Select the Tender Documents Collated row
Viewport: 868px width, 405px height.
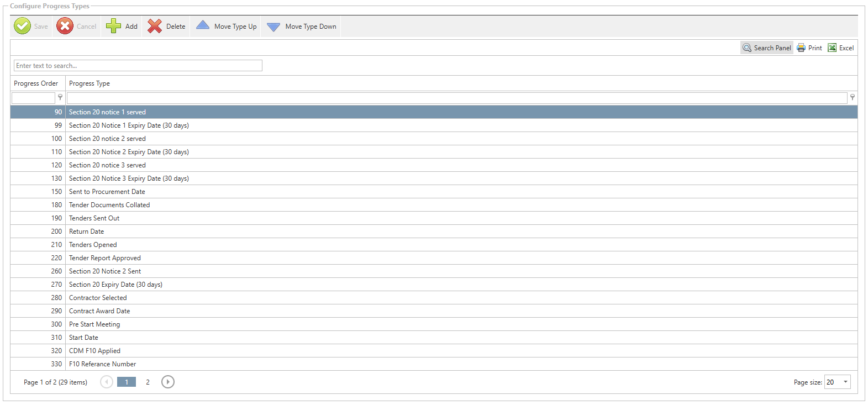(109, 205)
